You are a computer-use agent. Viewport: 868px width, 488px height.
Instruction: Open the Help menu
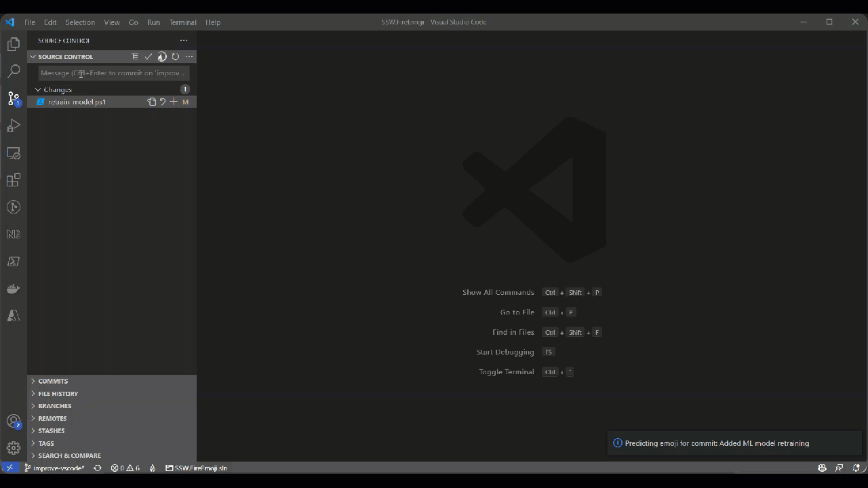pyautogui.click(x=213, y=22)
